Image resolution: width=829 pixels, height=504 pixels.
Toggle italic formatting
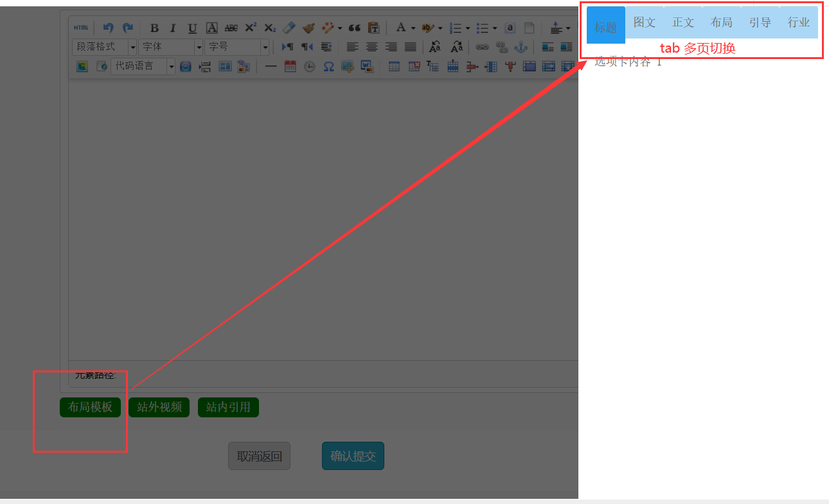click(x=173, y=28)
